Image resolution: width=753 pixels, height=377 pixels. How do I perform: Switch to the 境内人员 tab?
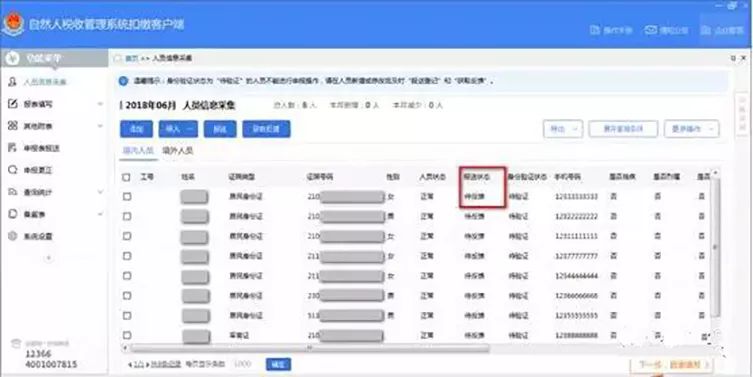(138, 151)
